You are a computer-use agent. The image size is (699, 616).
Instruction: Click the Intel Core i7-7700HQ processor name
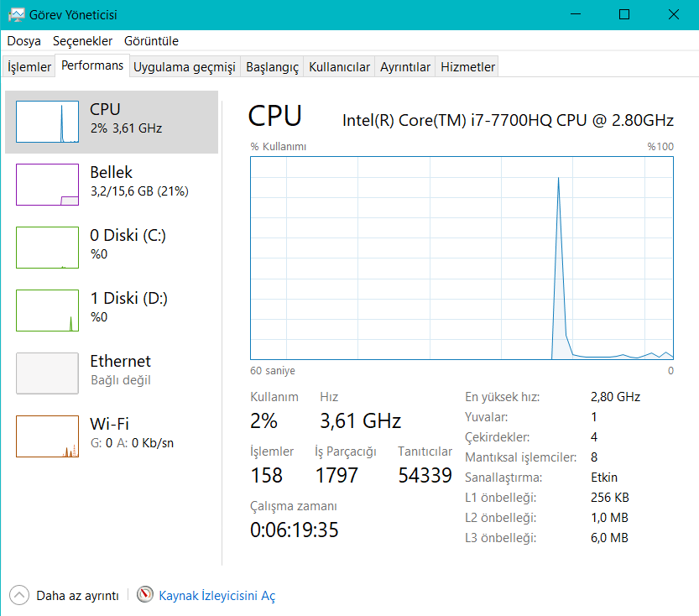[508, 120]
